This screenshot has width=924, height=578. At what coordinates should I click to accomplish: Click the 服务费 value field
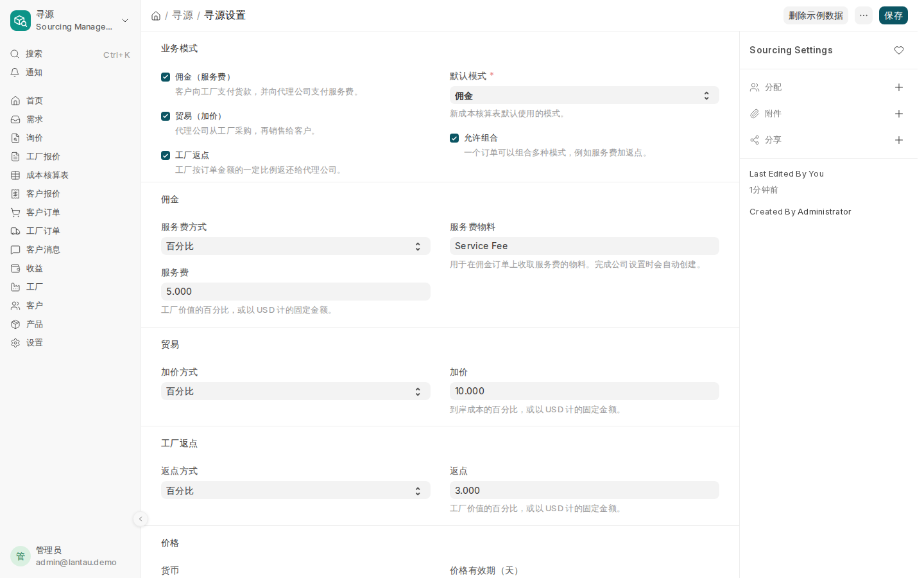pos(296,292)
